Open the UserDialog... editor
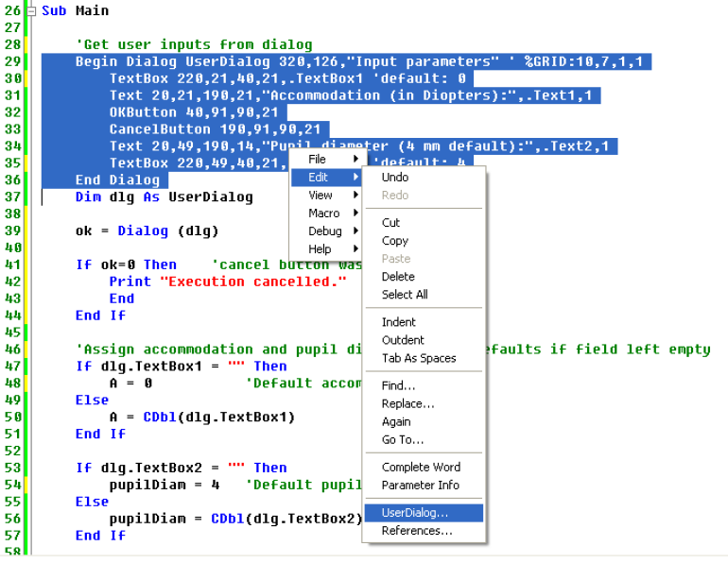This screenshot has height=563, width=728. [416, 513]
